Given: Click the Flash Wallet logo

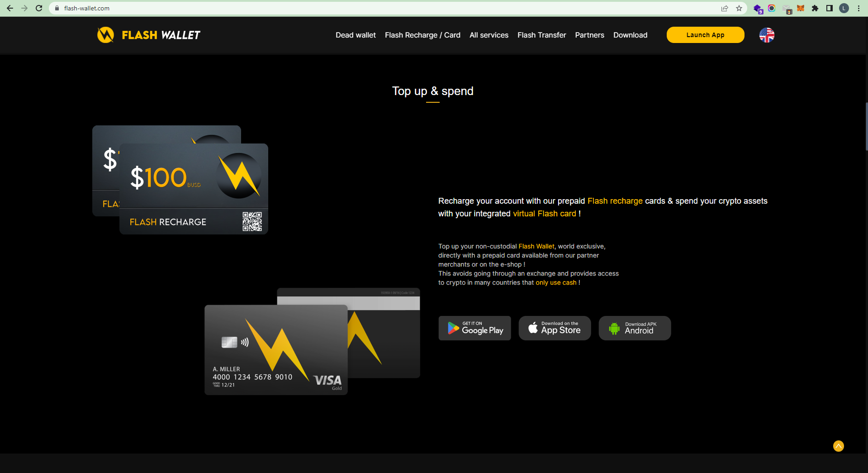Looking at the screenshot, I should (148, 35).
